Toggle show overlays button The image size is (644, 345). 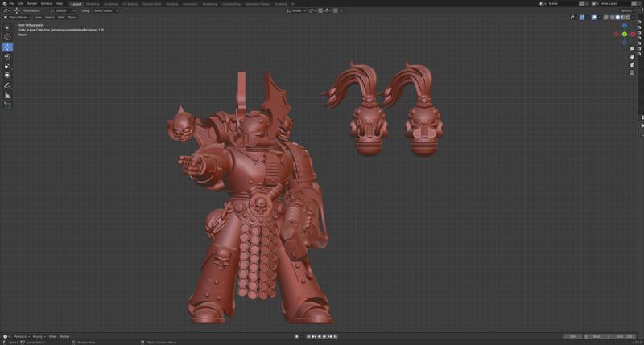pos(594,17)
